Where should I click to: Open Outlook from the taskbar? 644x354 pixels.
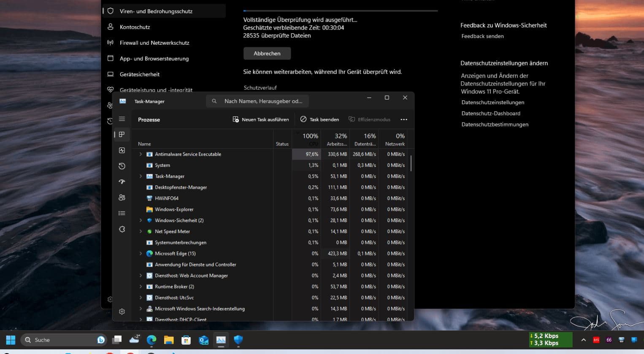coord(204,340)
